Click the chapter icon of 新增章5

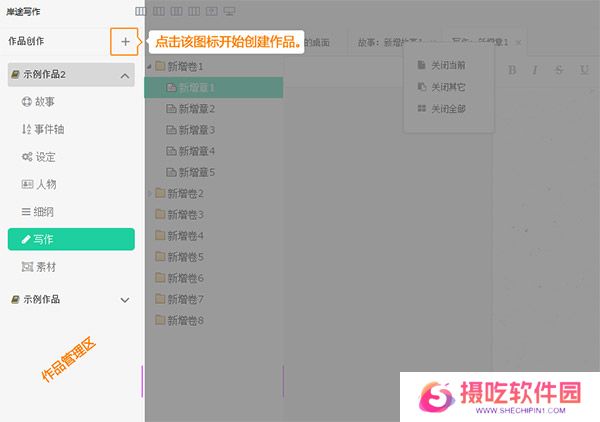(171, 172)
